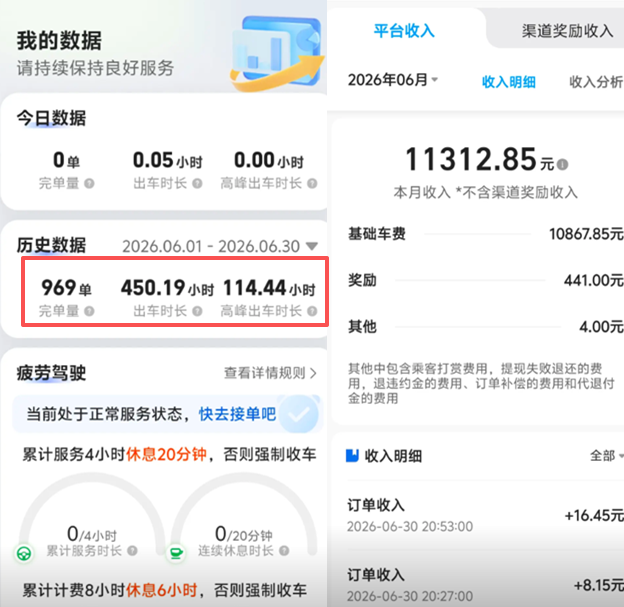Image resolution: width=624 pixels, height=607 pixels.
Task: Tap help icon beside today's 高峰出车时长
Action: tap(312, 183)
